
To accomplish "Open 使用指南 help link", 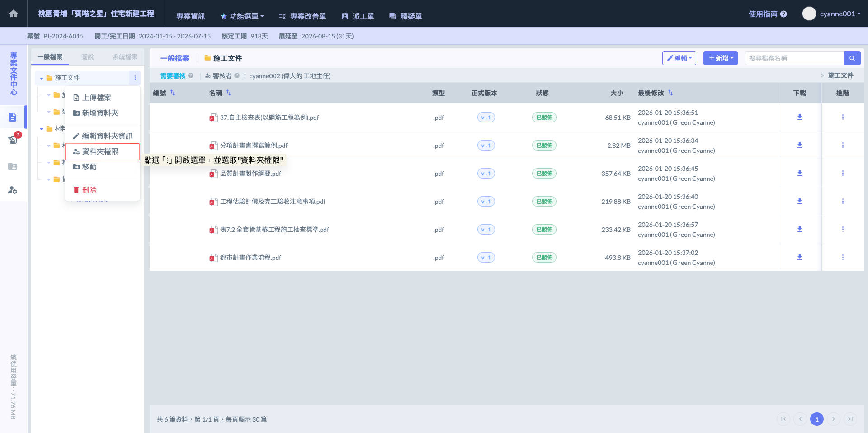I will 767,14.
